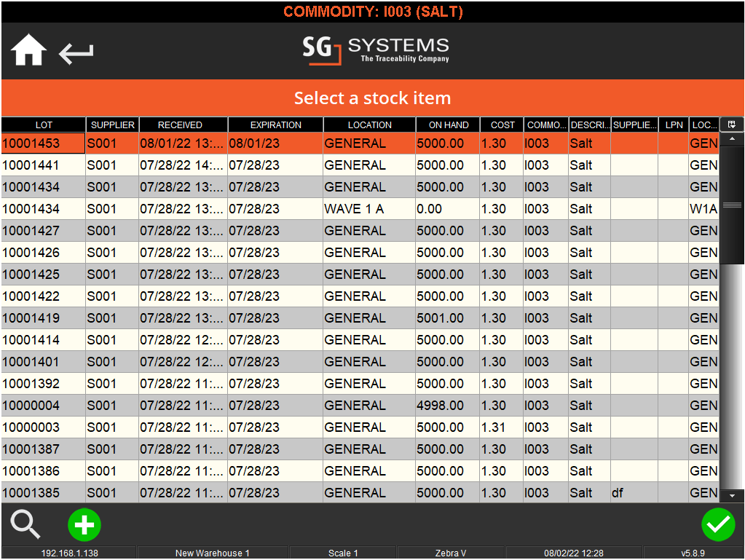
Task: Confirm selection with the green checkmark
Action: pyautogui.click(x=718, y=524)
